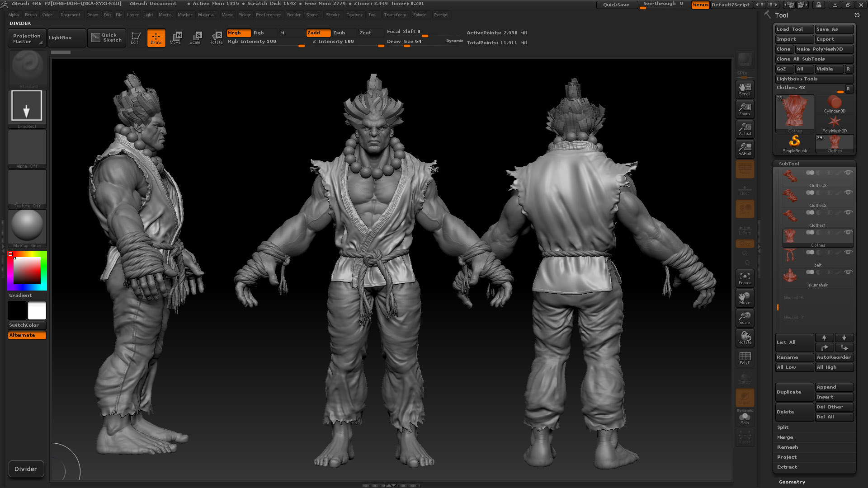Open the Preferences menu
The width and height of the screenshot is (868, 488).
pyautogui.click(x=269, y=15)
